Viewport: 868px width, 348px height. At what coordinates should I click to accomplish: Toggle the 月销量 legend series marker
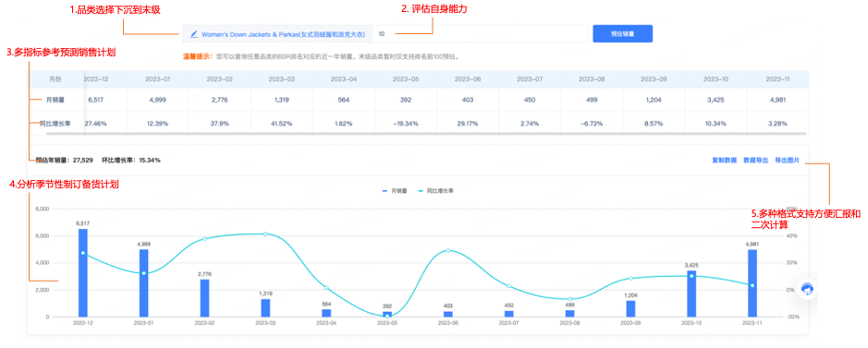[385, 190]
